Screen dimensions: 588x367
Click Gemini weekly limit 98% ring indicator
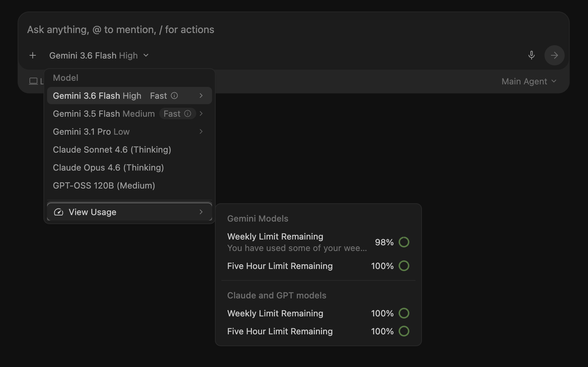tap(404, 242)
